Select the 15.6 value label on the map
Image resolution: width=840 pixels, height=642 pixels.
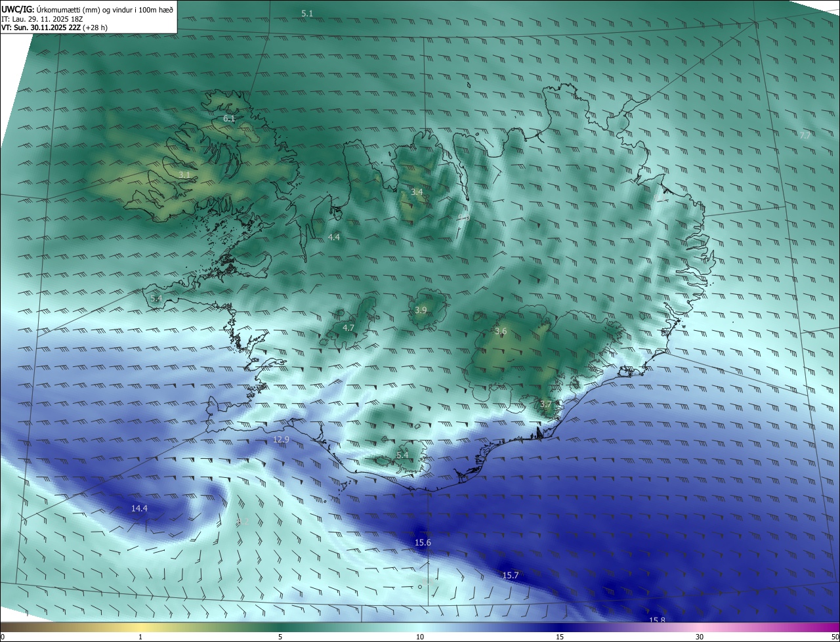[423, 542]
